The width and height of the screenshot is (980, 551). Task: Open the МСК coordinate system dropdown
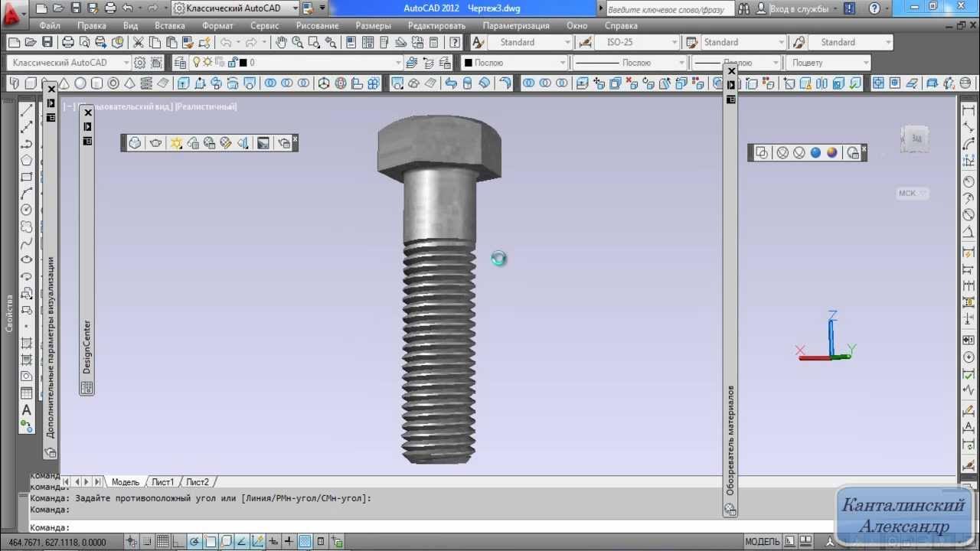pos(913,194)
